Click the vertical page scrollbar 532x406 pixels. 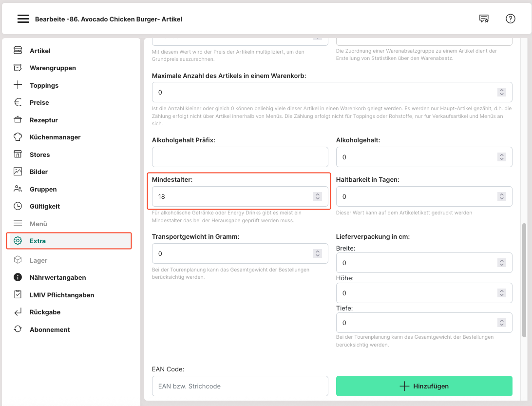[524, 280]
